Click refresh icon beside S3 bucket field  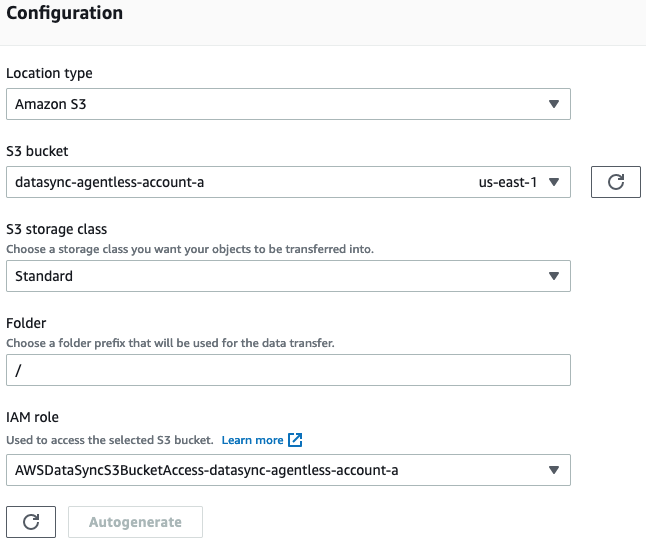point(616,182)
